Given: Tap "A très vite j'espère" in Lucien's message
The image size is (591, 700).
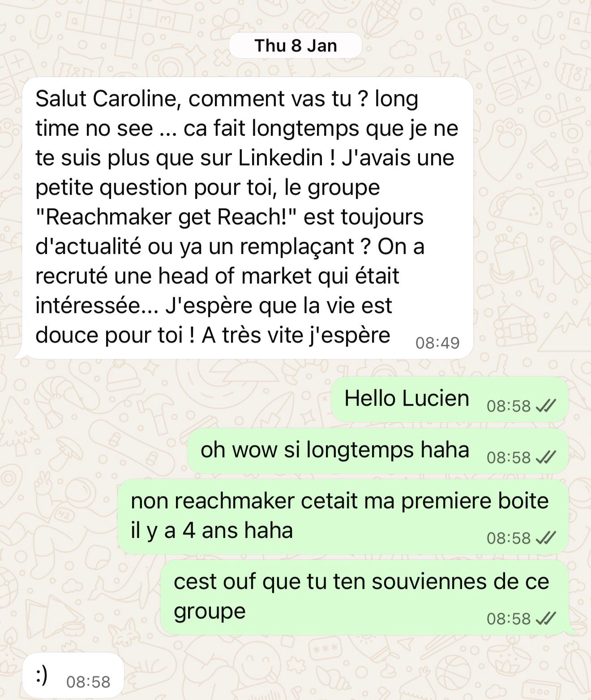Looking at the screenshot, I should (x=296, y=335).
